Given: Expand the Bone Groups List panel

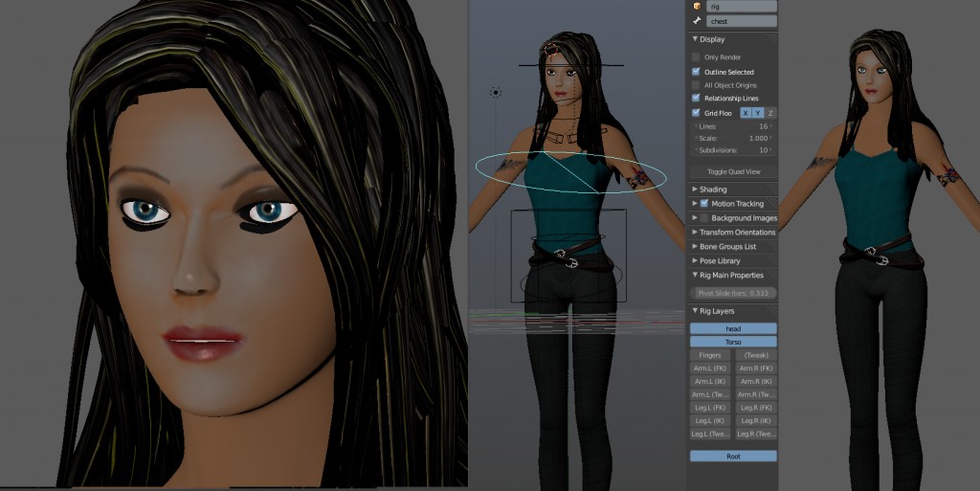Looking at the screenshot, I should click(695, 247).
